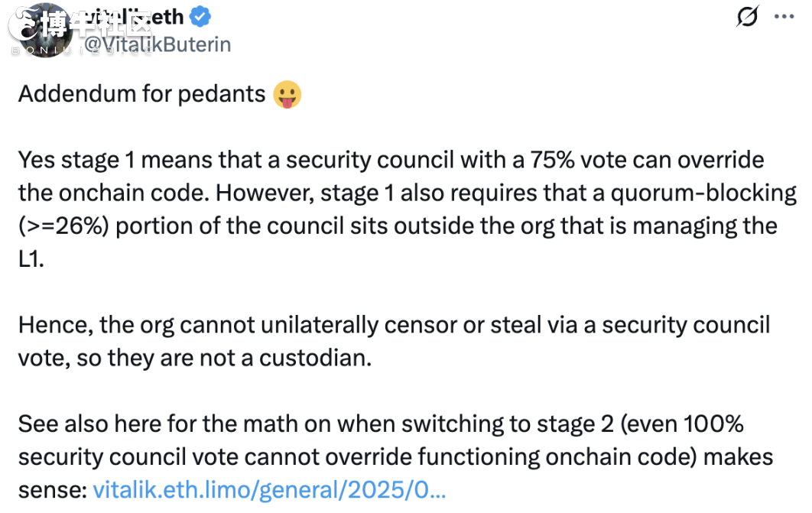Click the 'L1.' text ending the paragraph
The width and height of the screenshot is (812, 513).
31,259
